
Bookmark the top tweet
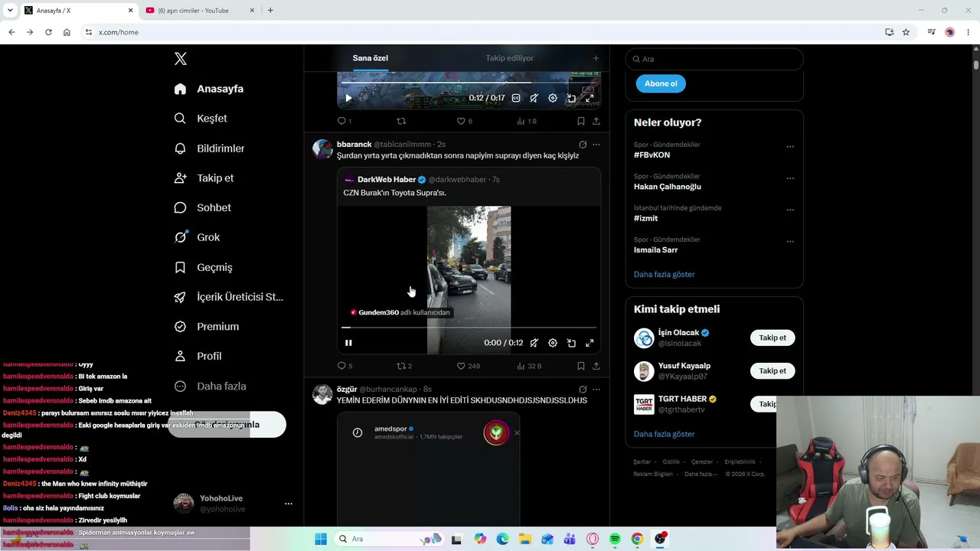tap(581, 121)
